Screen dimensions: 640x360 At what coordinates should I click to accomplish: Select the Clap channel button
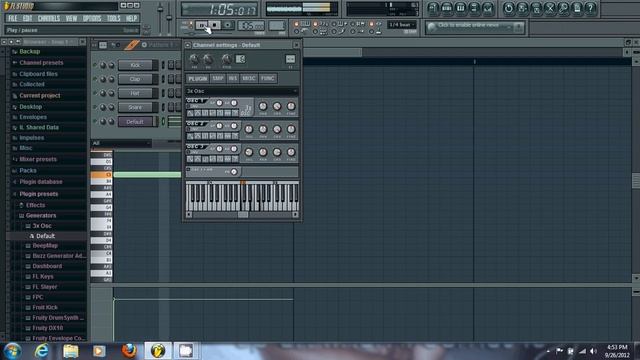(135, 79)
